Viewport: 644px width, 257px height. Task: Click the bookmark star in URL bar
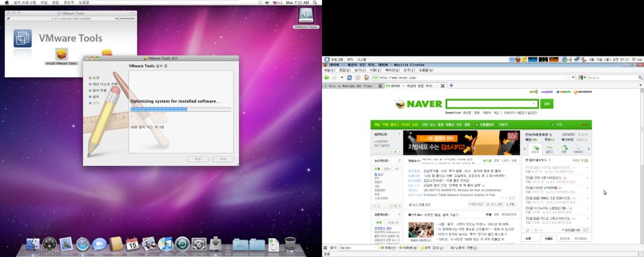click(x=569, y=77)
